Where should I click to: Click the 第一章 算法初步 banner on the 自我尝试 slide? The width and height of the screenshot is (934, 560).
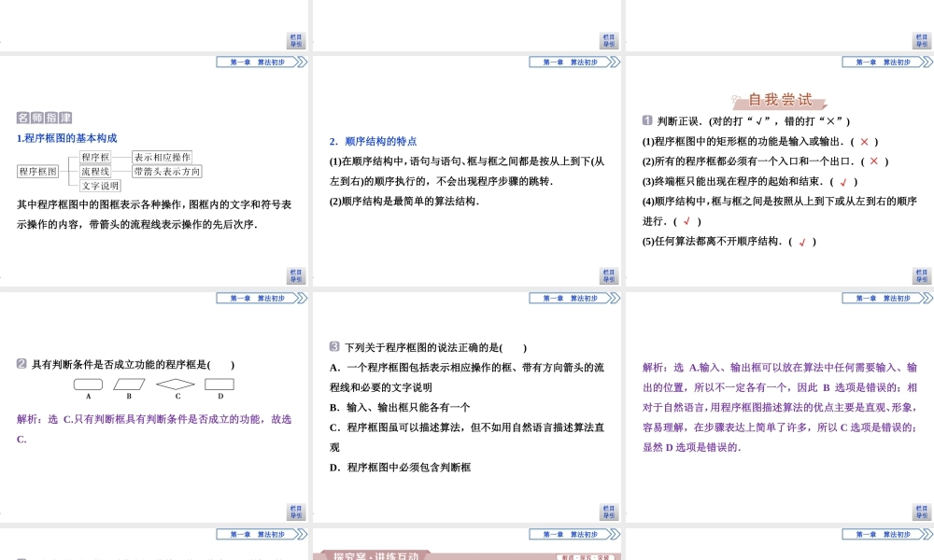pos(887,62)
